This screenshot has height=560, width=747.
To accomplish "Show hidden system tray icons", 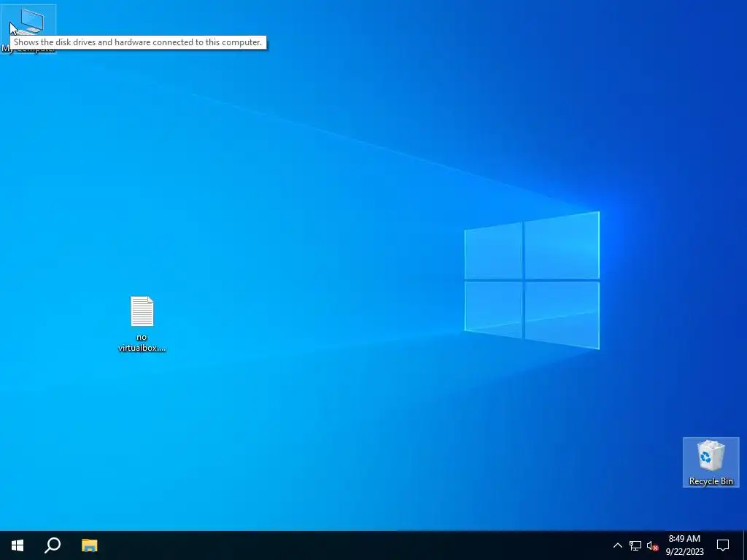I will coord(617,545).
